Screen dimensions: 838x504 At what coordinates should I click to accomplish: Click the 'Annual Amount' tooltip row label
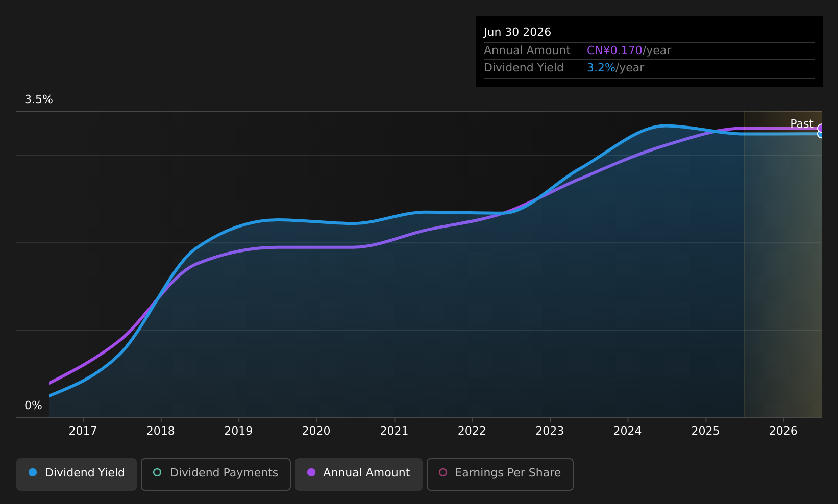pos(527,51)
